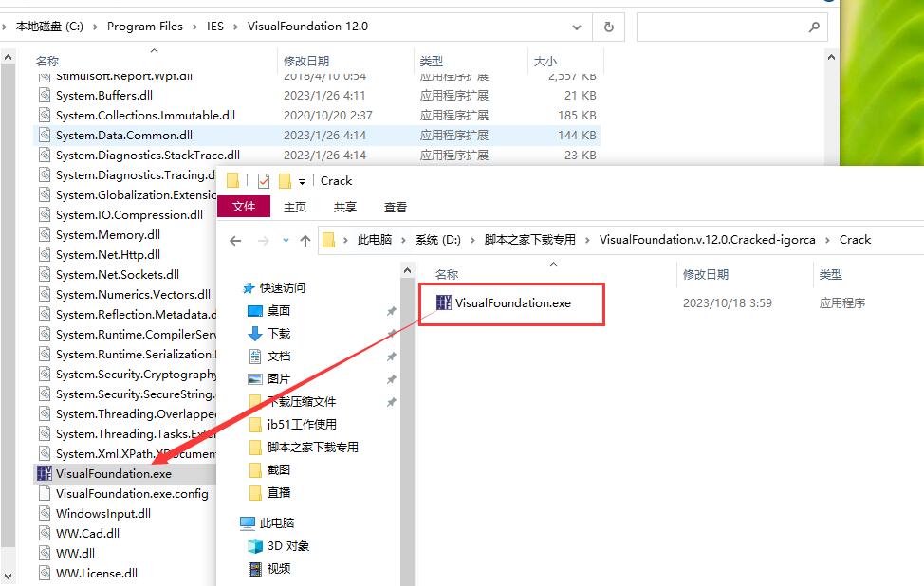Click the down arrow of back window left scrollbar
924x586 pixels.
coord(9,576)
